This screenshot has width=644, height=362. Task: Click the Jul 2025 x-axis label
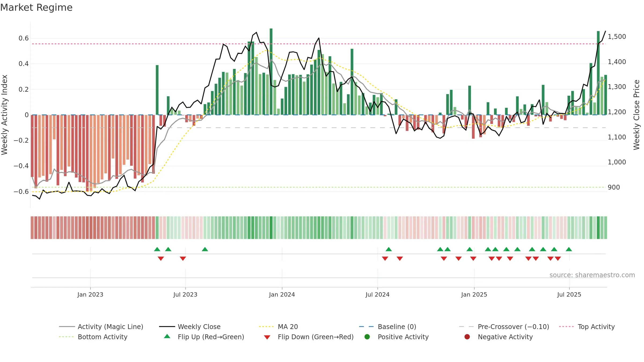[x=569, y=294]
